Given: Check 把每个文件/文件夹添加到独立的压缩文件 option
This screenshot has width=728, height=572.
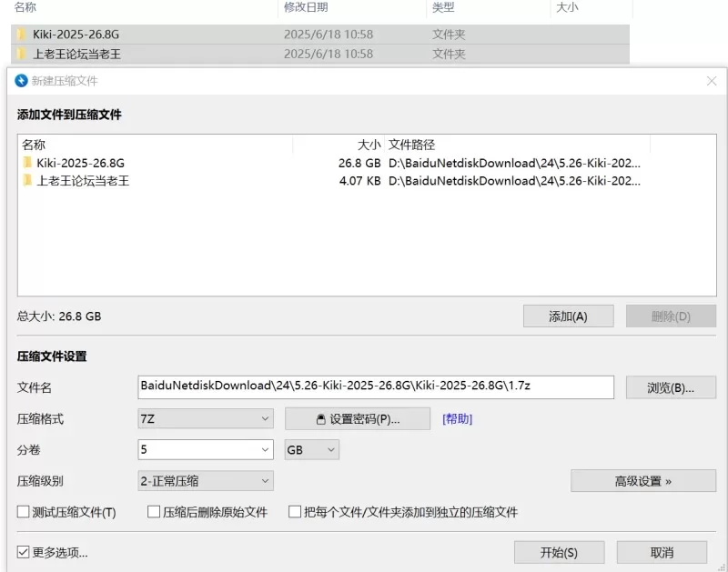Looking at the screenshot, I should (x=295, y=512).
